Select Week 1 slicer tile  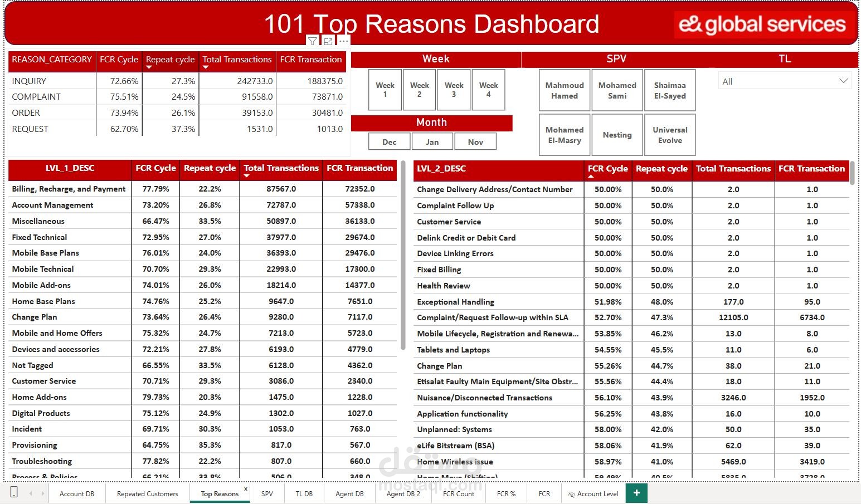point(385,90)
